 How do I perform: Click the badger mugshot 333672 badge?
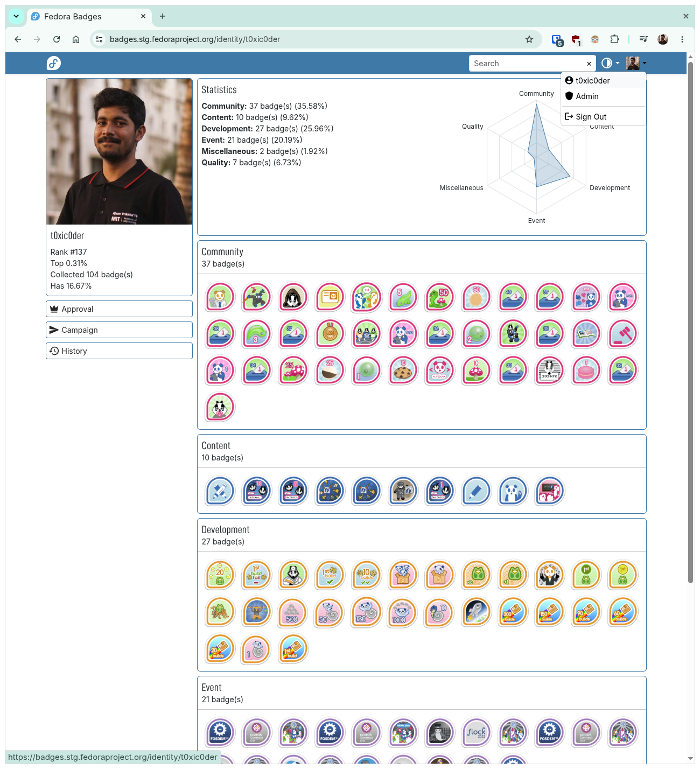tap(550, 370)
